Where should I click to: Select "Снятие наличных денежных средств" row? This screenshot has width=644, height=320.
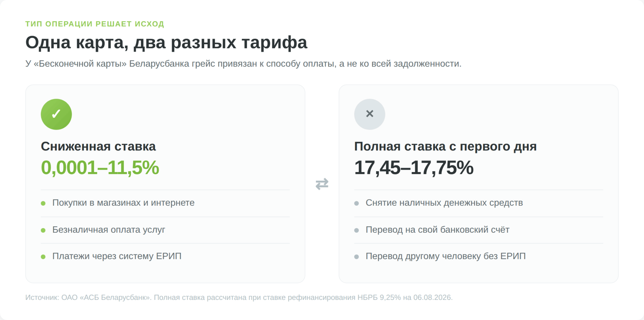pos(479,203)
